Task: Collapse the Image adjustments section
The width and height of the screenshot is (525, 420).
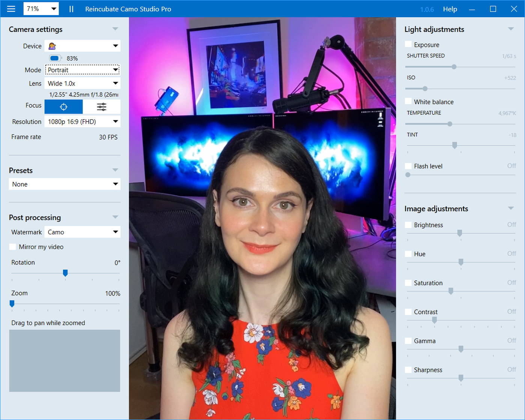Action: 511,208
